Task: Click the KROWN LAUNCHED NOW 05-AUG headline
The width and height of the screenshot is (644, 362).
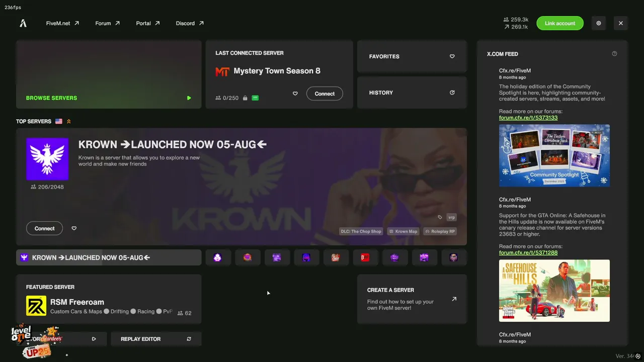Action: coord(173,144)
